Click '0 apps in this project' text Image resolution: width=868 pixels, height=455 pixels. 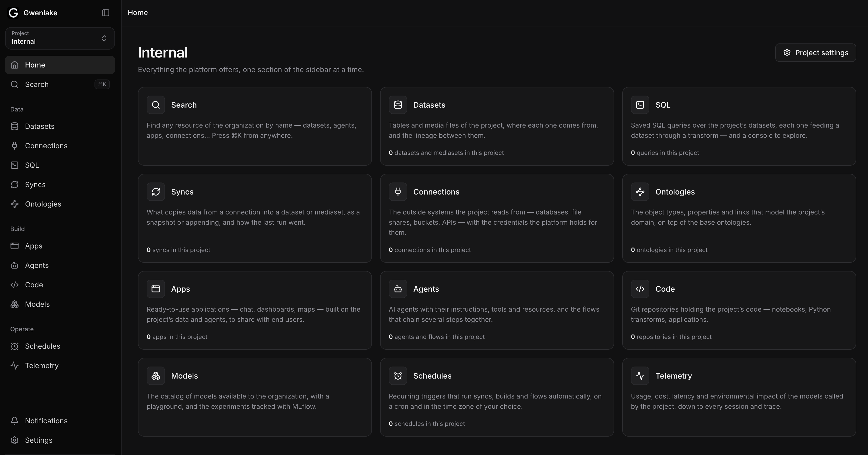[177, 337]
